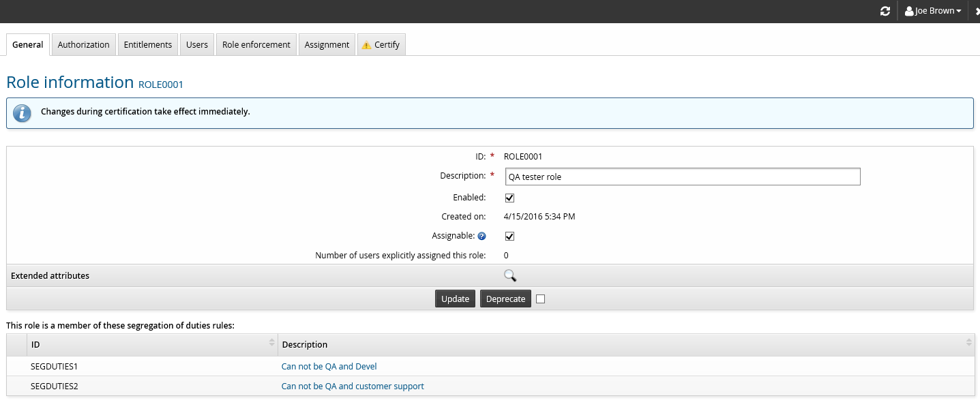980x409 pixels.
Task: Click the blue info icon in notice
Action: [23, 113]
